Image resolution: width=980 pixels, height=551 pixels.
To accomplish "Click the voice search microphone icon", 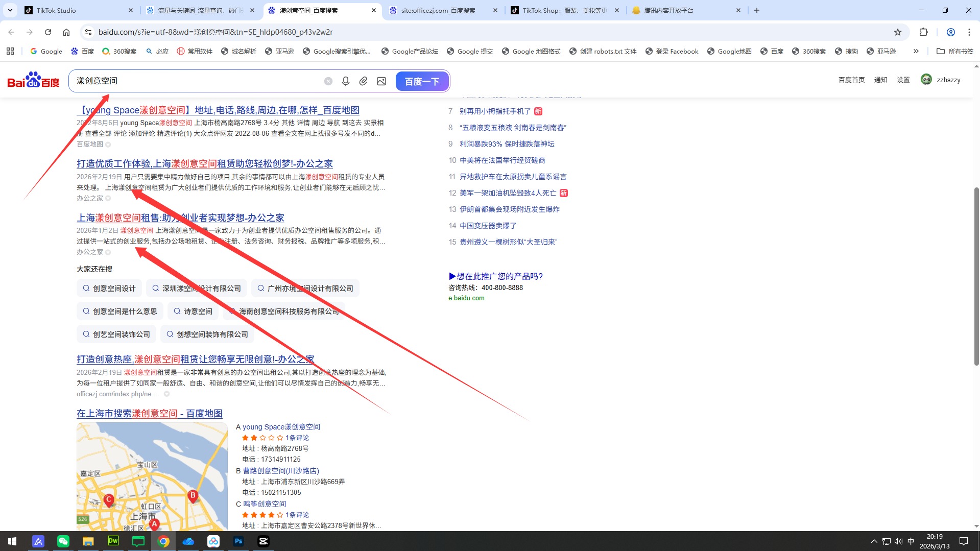I will coord(346,81).
